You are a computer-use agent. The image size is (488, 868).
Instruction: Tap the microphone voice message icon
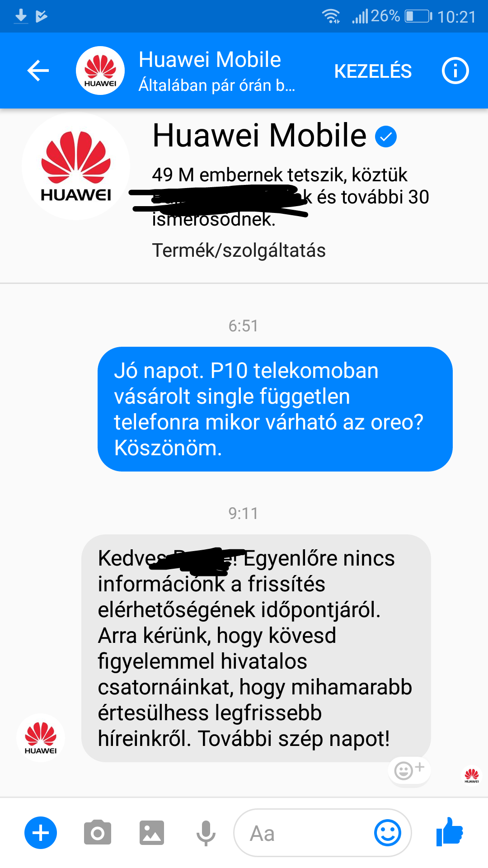[206, 833]
